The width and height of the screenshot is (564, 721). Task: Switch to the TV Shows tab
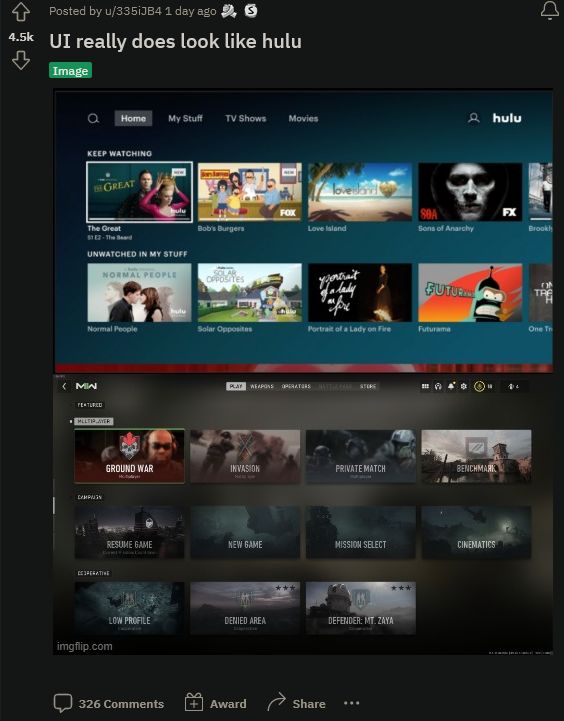point(245,119)
